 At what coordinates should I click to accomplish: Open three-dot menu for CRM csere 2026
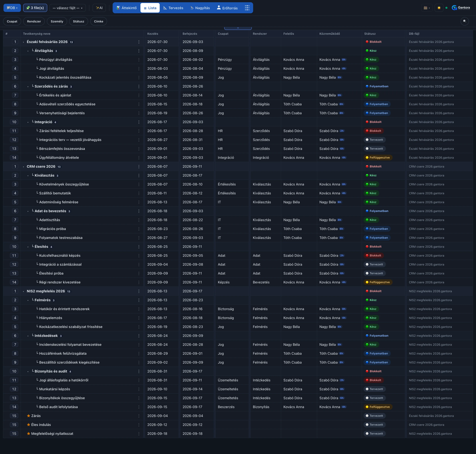click(139, 167)
